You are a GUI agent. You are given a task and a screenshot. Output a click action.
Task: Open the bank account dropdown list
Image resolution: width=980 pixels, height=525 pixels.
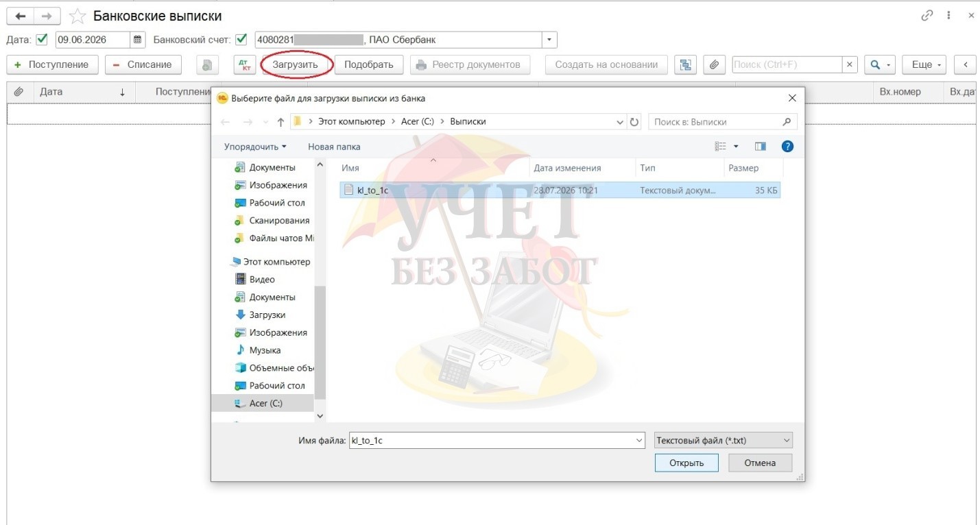(x=549, y=40)
